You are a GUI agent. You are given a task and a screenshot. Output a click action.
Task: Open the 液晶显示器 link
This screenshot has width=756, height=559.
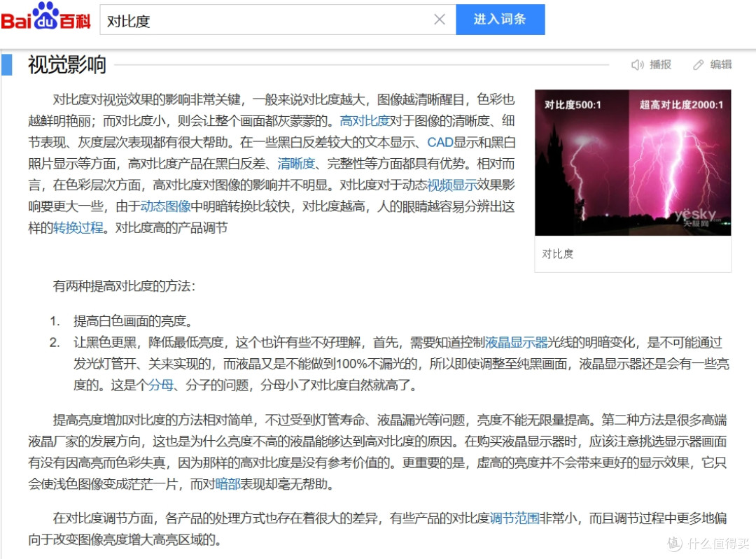(517, 343)
